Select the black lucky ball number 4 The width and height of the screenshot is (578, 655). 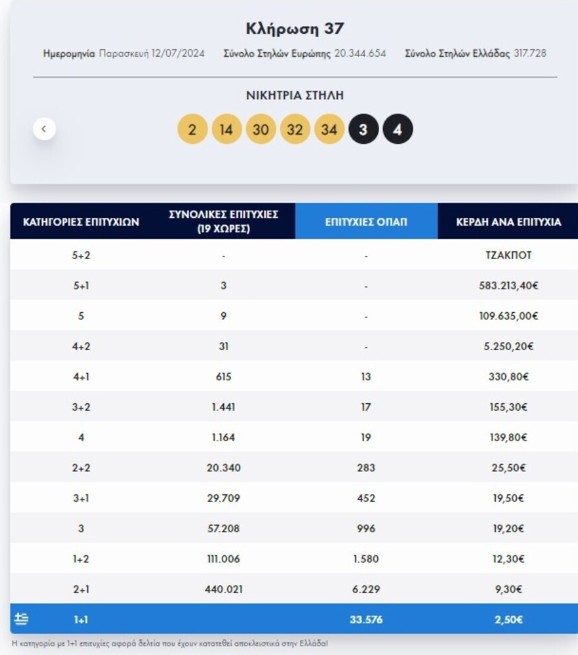[398, 129]
